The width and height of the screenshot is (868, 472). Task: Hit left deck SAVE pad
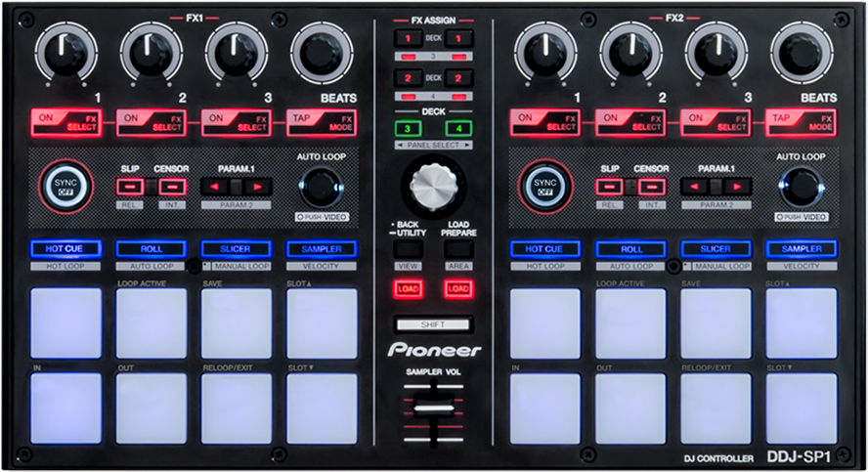(237, 323)
